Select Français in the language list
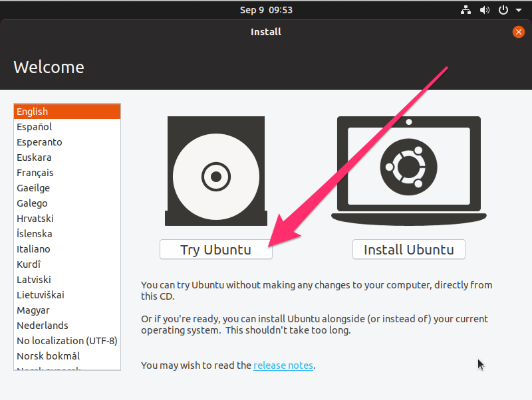This screenshot has height=400, width=532. tap(67, 173)
